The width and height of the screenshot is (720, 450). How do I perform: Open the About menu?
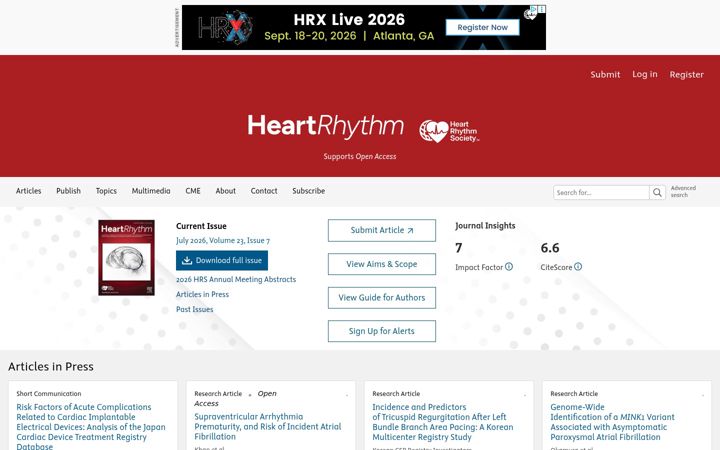coord(225,191)
